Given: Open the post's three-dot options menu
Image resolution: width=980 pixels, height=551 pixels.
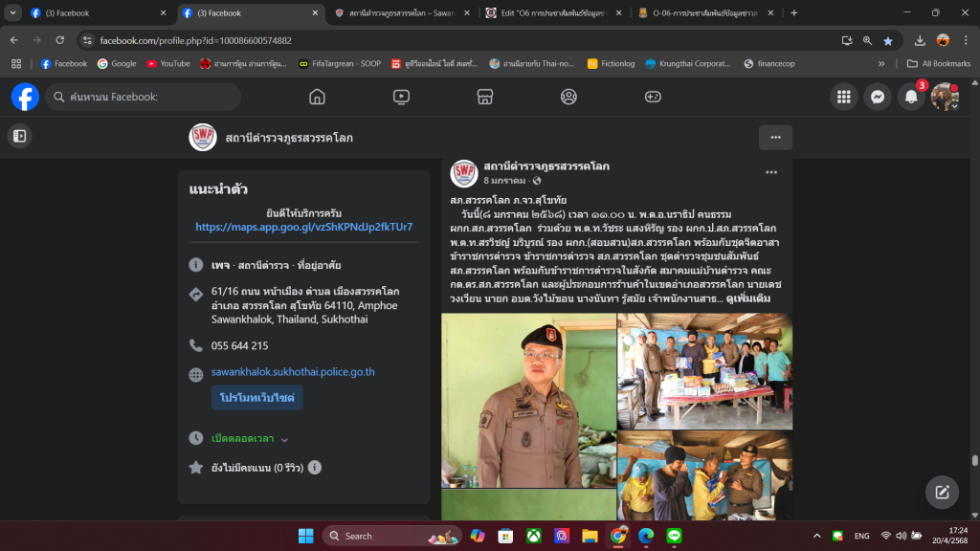Looking at the screenshot, I should coord(771,172).
